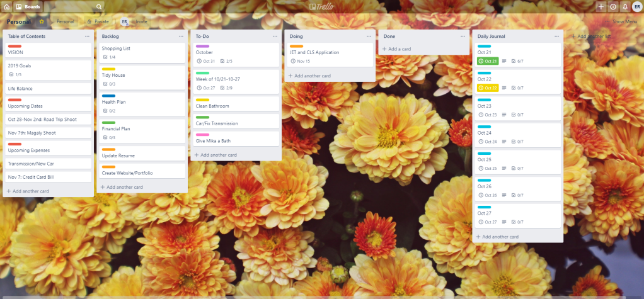644x299 pixels.
Task: Open the Daily Journal list actions menu
Action: click(556, 37)
